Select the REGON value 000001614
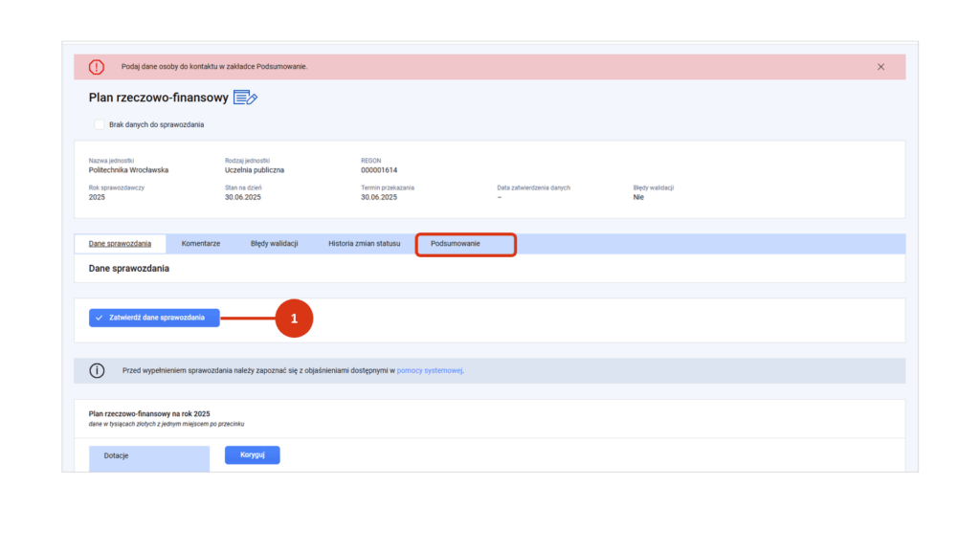Viewport: 980px width, 551px height. [379, 170]
